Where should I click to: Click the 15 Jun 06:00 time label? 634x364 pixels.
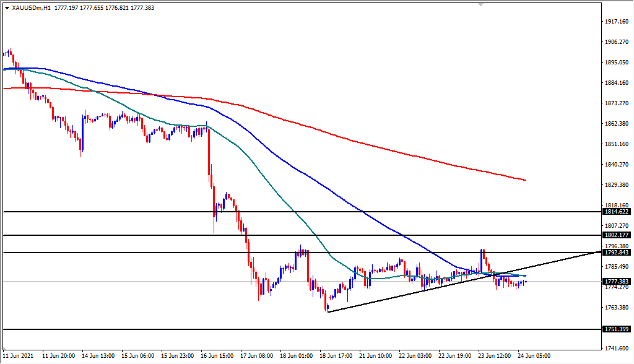coord(138,356)
